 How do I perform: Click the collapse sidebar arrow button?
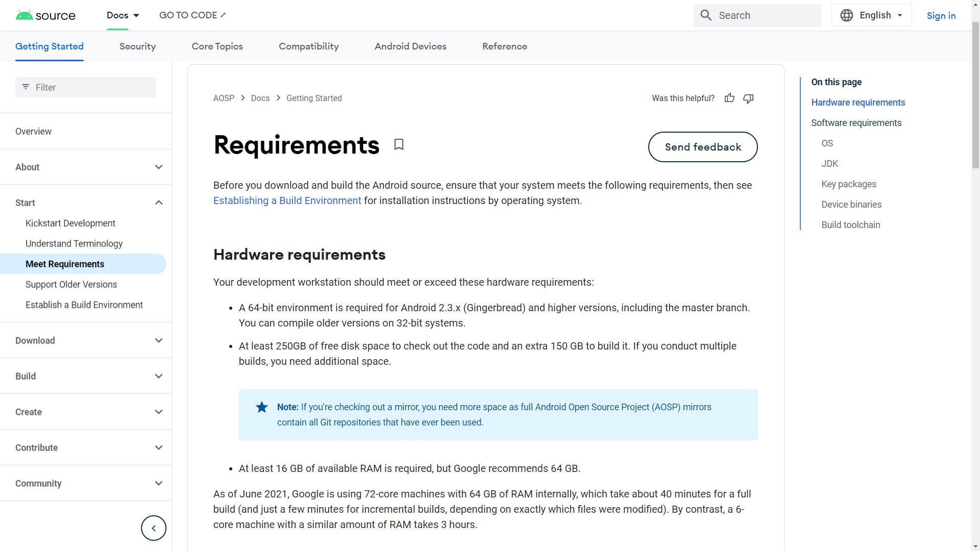pyautogui.click(x=154, y=528)
